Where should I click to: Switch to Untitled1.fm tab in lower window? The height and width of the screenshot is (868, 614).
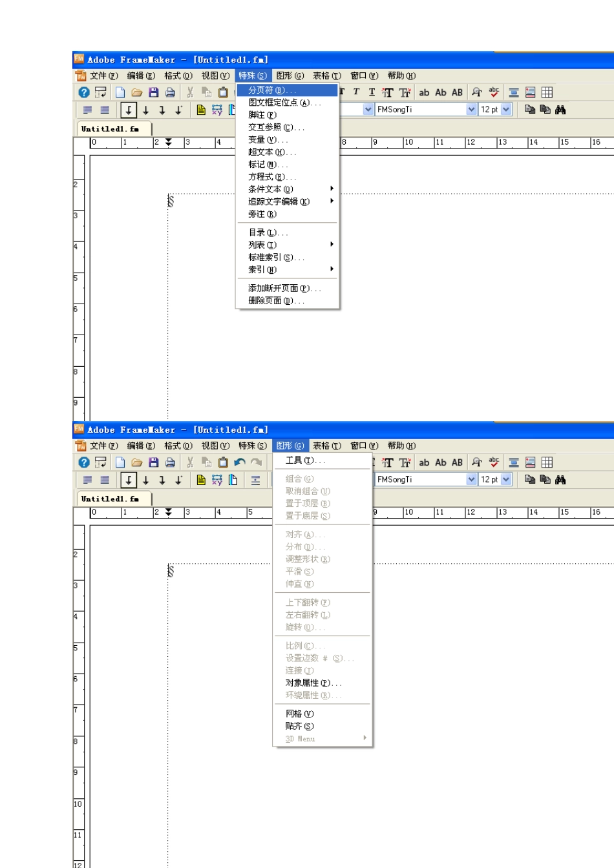pos(114,499)
